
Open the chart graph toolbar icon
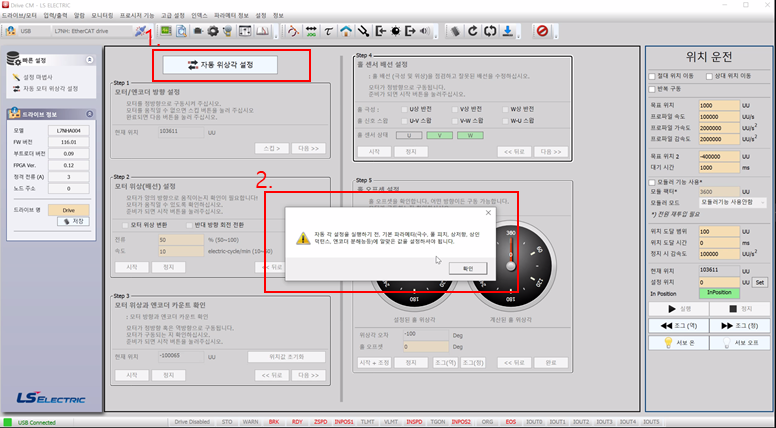(262, 31)
